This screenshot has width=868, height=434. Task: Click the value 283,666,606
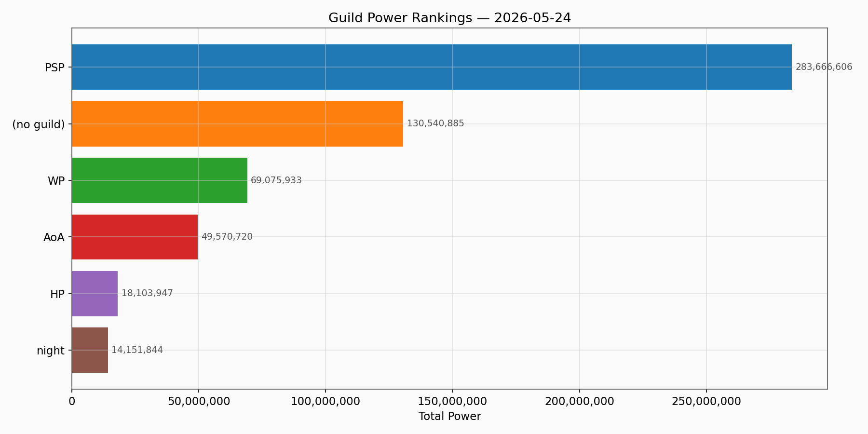824,67
